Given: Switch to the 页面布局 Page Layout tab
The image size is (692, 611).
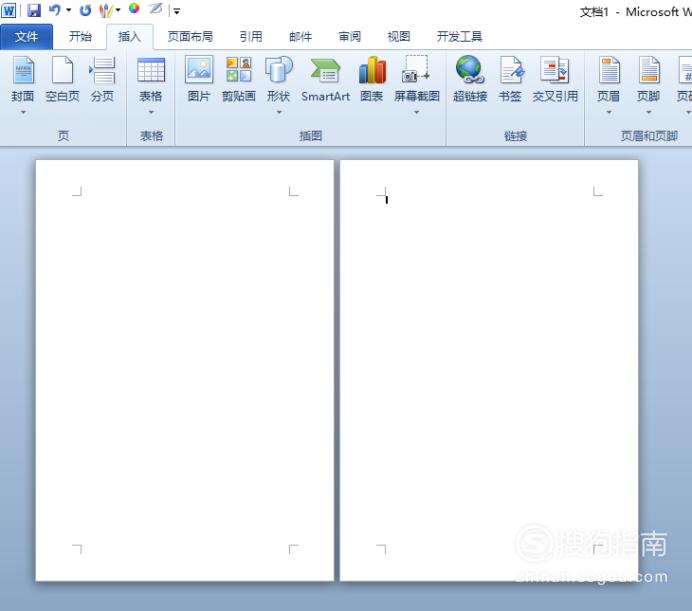Looking at the screenshot, I should click(190, 37).
